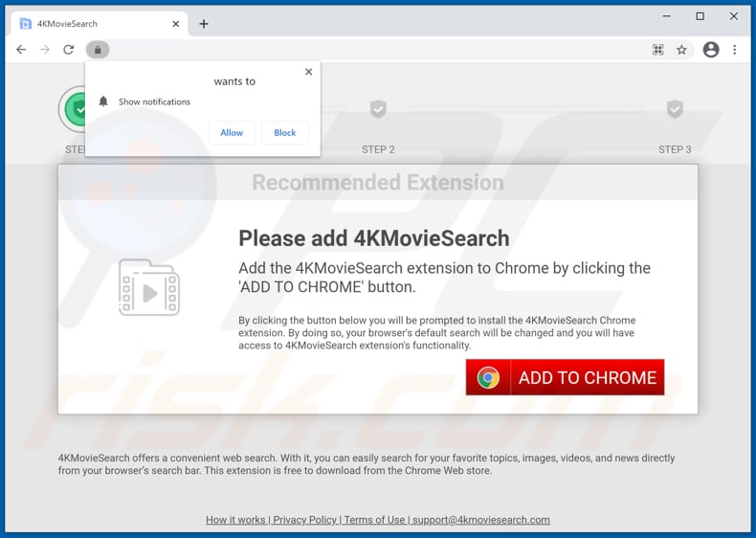The image size is (756, 538).
Task: Open the How it works link
Action: click(x=235, y=520)
